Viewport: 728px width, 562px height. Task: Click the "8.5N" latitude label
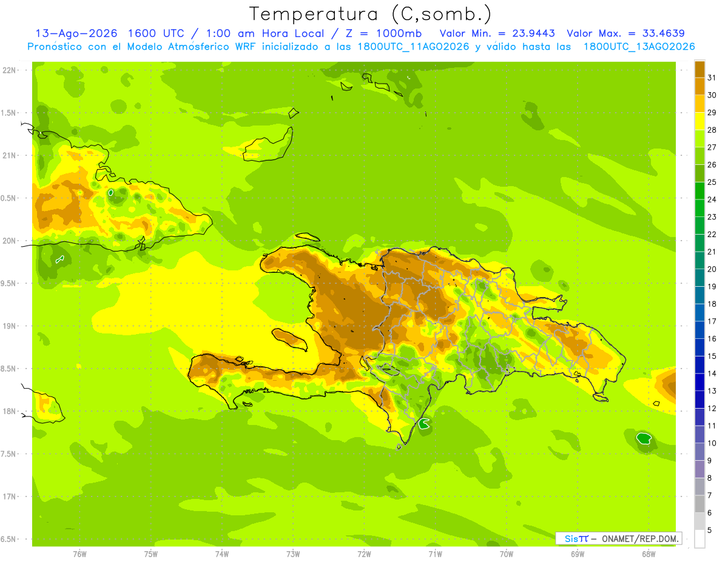(x=9, y=369)
